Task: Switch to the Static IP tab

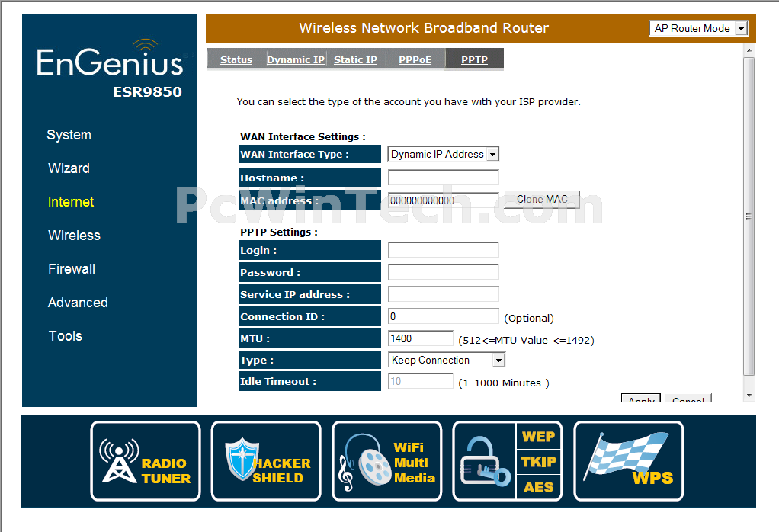Action: pyautogui.click(x=356, y=59)
